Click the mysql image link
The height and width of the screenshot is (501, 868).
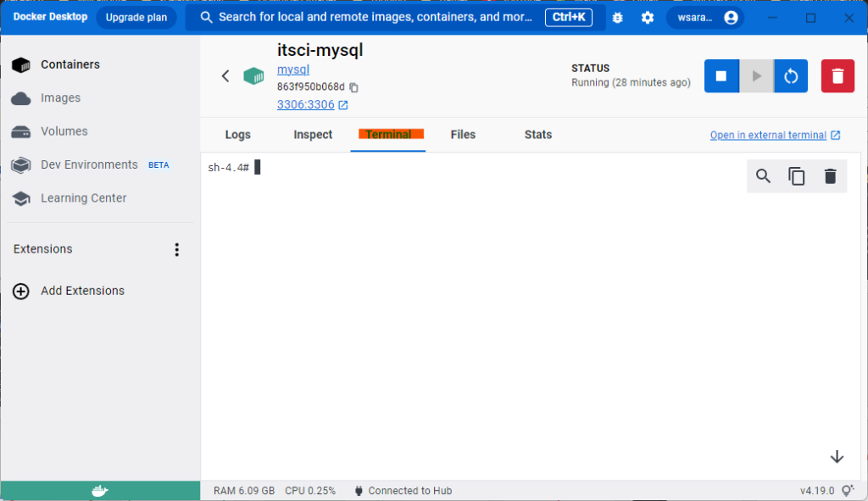[293, 70]
